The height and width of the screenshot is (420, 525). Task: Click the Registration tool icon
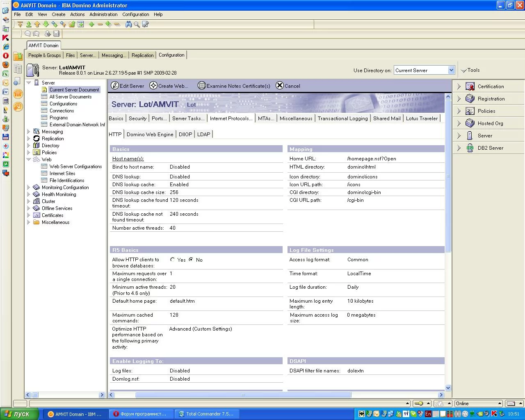(x=470, y=99)
